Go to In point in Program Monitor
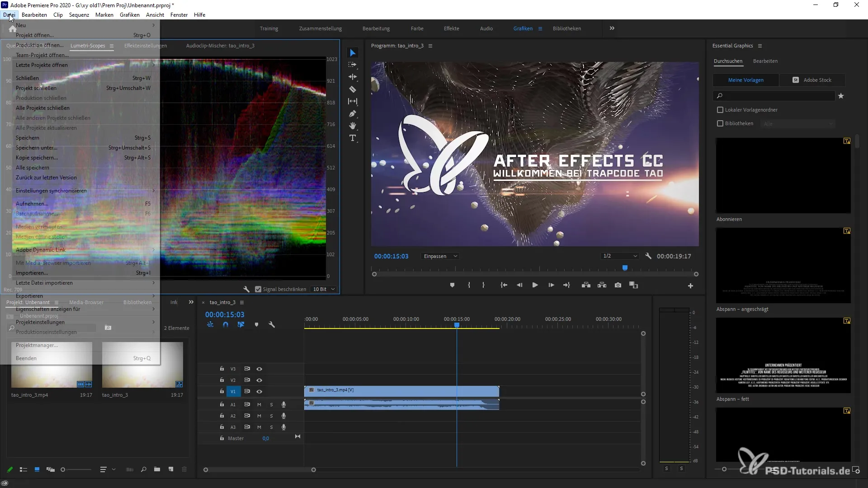Screen dimensions: 868x488 (504, 285)
